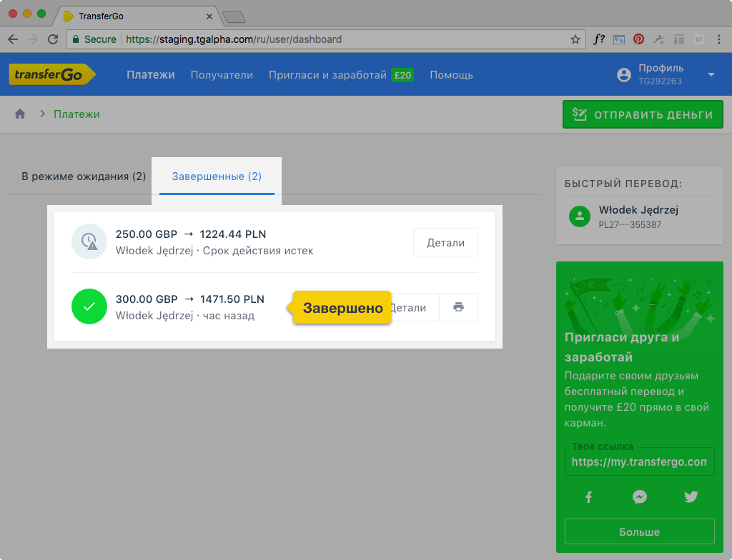Click the Больше button

tap(640, 531)
